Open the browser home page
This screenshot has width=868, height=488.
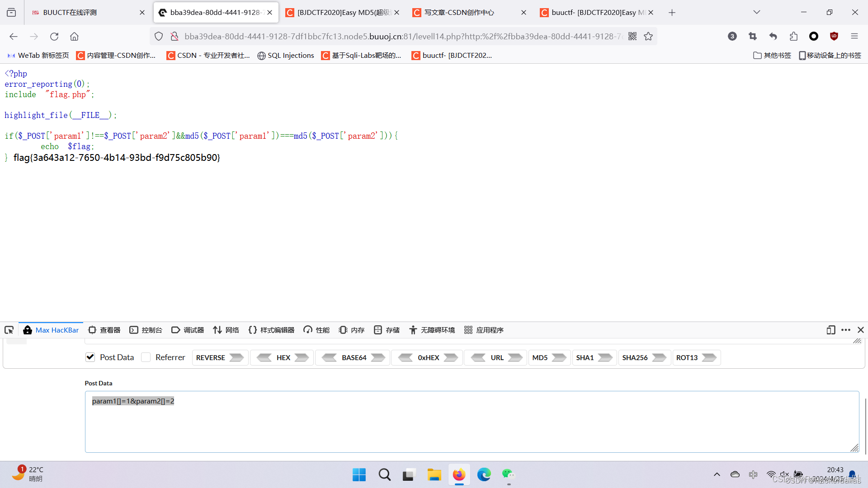(x=74, y=36)
